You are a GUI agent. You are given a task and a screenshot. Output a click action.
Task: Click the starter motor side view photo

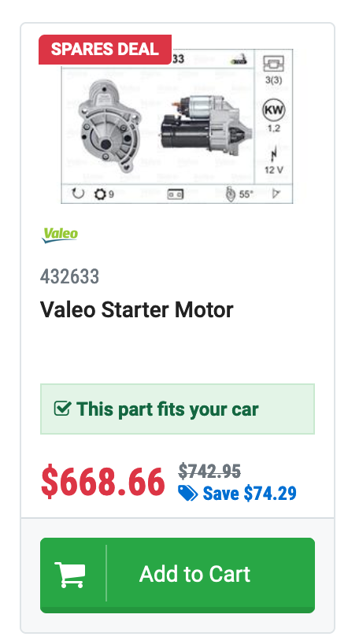tap(205, 127)
